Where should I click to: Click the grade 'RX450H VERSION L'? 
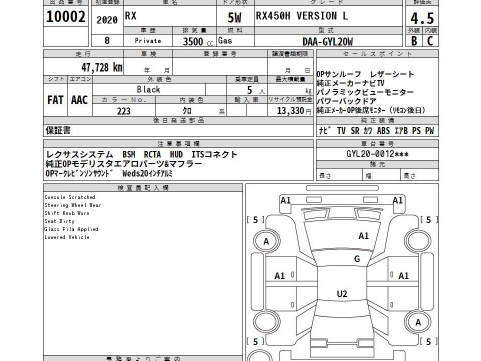coord(302,16)
